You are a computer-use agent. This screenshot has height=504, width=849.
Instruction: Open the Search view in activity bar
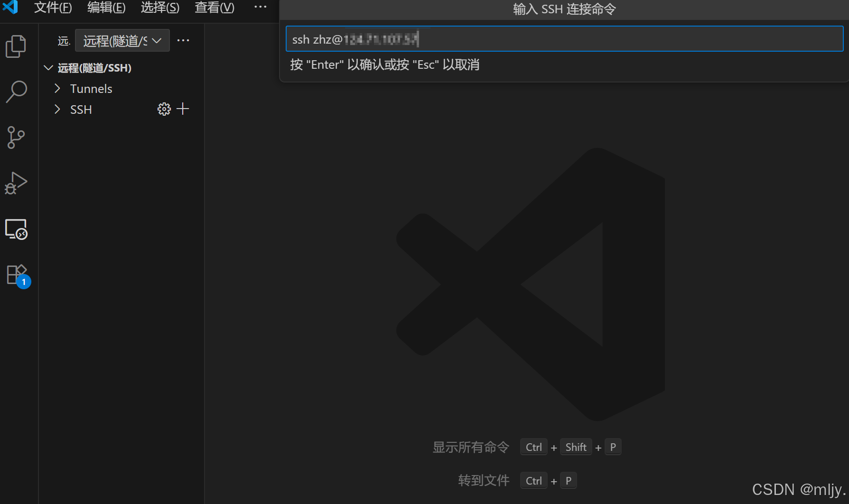point(16,92)
